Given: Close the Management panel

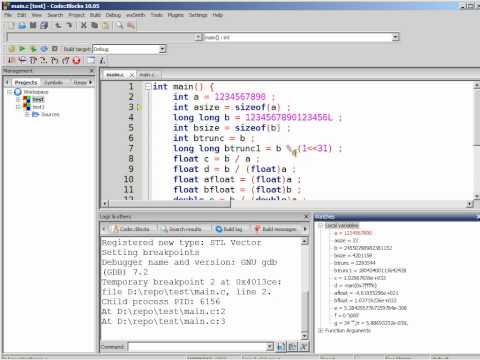Looking at the screenshot, I should [x=92, y=71].
